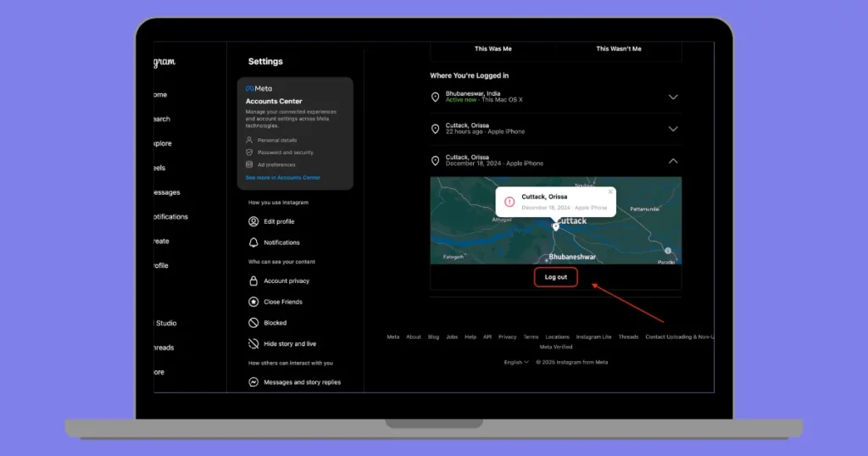This screenshot has width=868, height=456.
Task: Click the Threads footer link
Action: click(x=628, y=336)
